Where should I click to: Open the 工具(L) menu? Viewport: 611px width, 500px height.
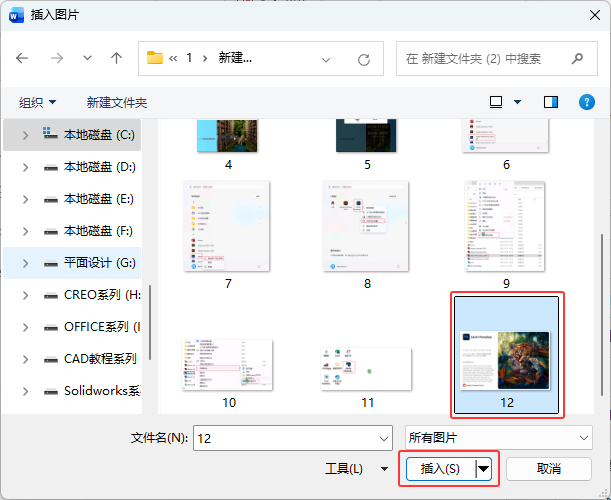coord(357,468)
